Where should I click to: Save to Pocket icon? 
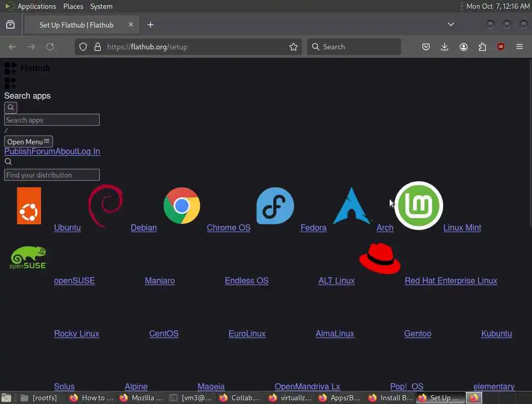[x=426, y=47]
